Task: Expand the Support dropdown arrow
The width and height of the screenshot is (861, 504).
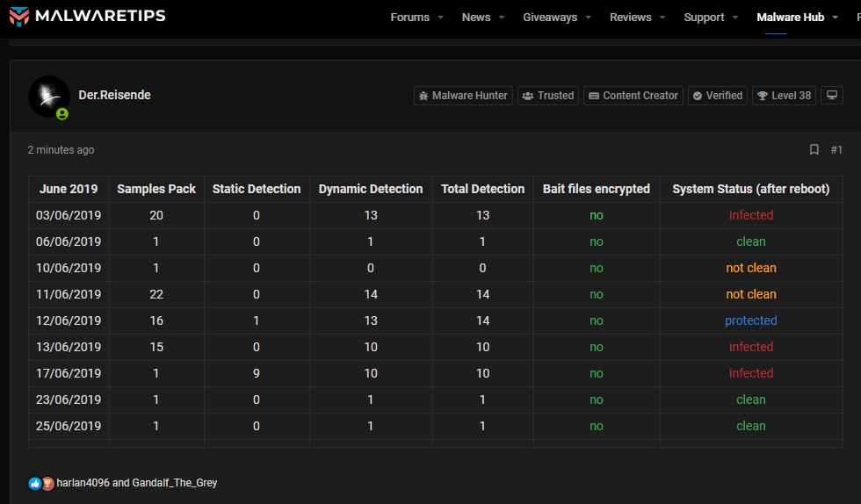Action: click(735, 18)
